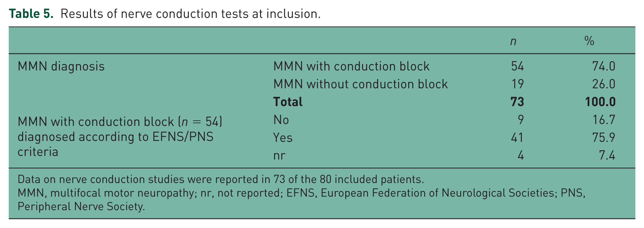Image resolution: width=644 pixels, height=228 pixels.
Task: Select the '%' column header
Action: pos(589,41)
